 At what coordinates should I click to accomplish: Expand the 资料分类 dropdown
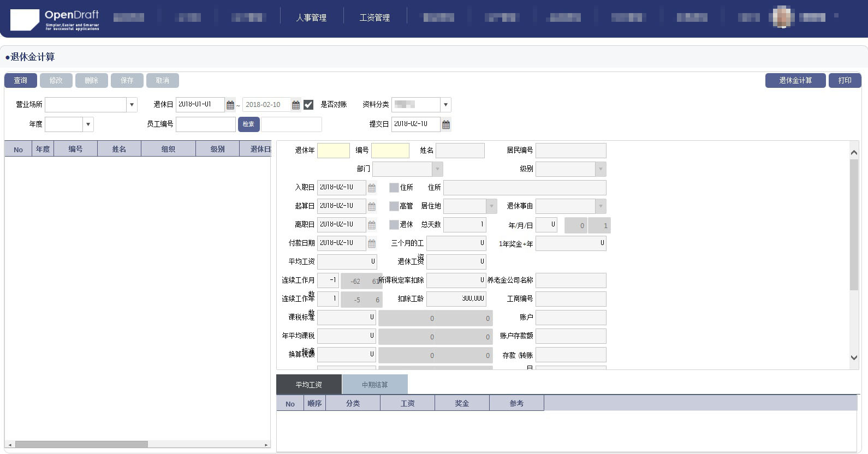coord(445,105)
